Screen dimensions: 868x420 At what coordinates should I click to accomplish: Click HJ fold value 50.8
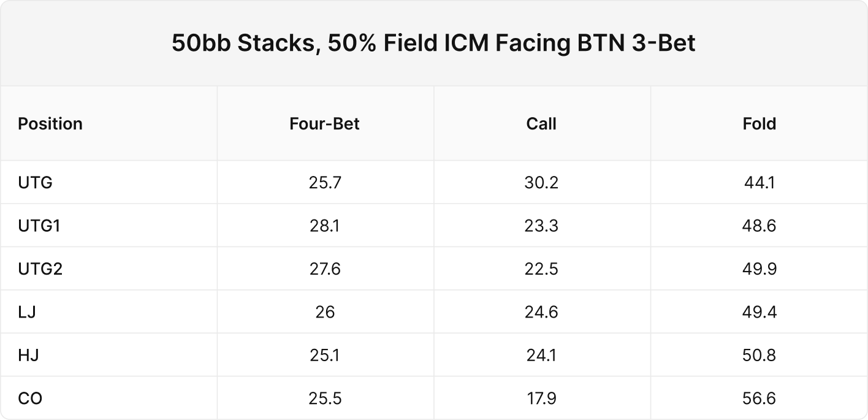coord(759,356)
